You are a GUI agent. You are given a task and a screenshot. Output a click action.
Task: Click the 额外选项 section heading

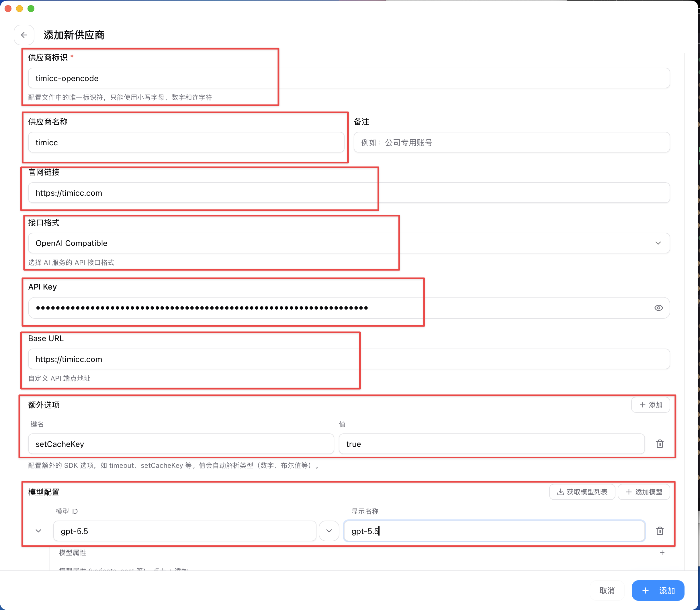click(x=44, y=405)
